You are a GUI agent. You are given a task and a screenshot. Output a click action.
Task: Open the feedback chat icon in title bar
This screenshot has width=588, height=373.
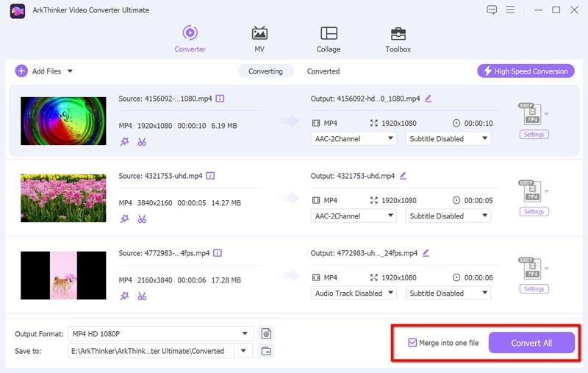492,10
